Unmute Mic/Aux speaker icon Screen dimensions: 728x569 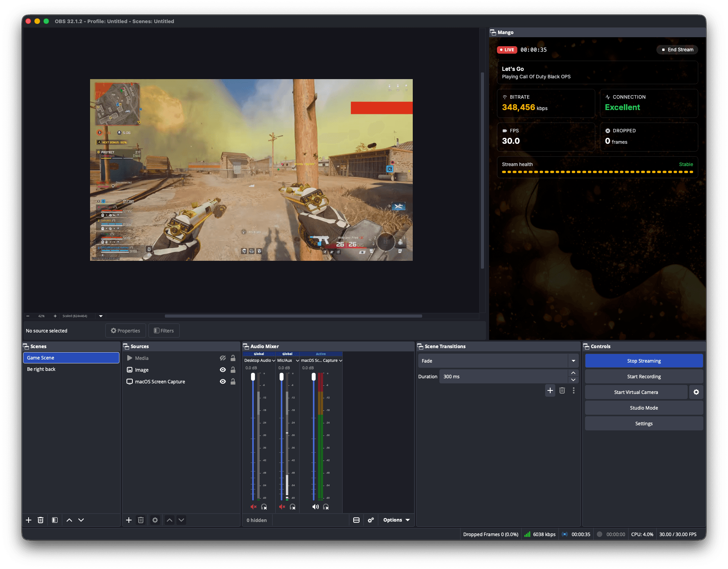282,507
